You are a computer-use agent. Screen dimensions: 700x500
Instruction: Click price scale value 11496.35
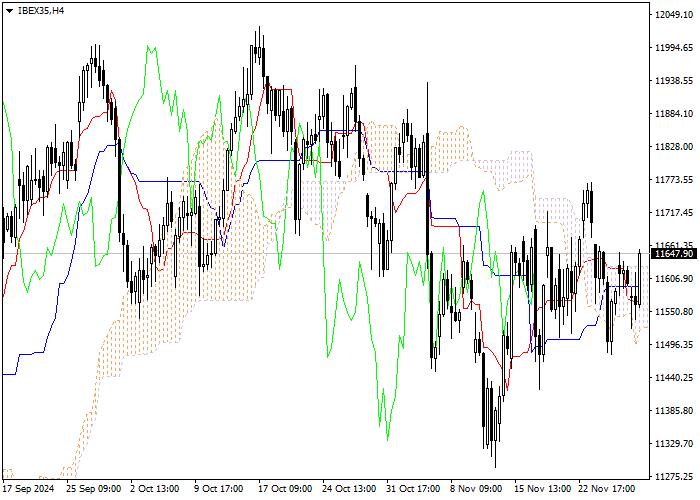[674, 345]
